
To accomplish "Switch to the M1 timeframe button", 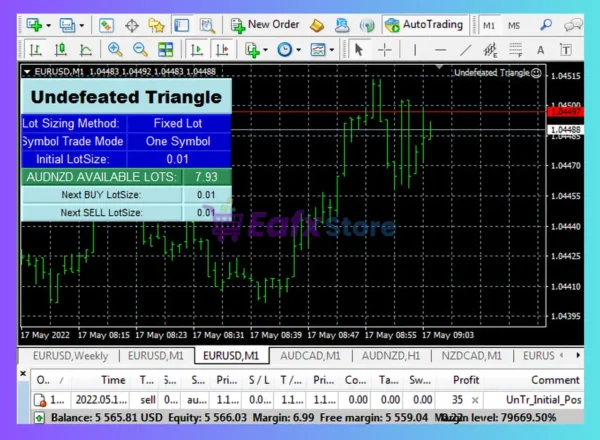I will 488,26.
